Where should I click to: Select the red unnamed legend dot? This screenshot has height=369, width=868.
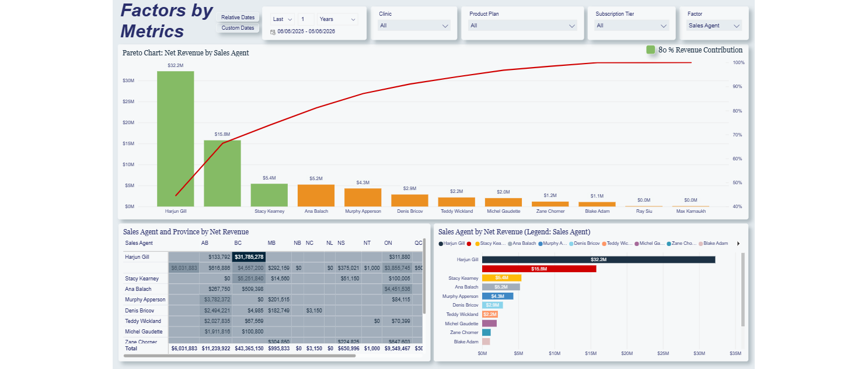click(469, 243)
